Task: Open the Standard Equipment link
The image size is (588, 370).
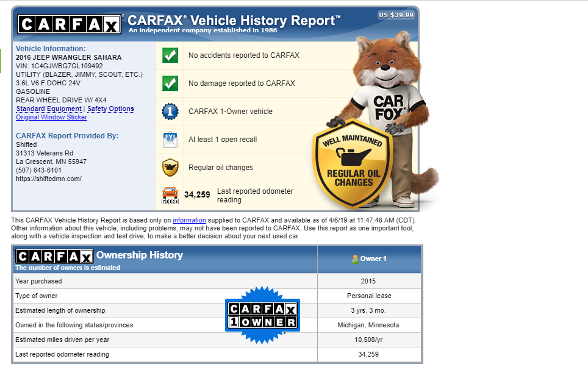Action: pyautogui.click(x=49, y=109)
